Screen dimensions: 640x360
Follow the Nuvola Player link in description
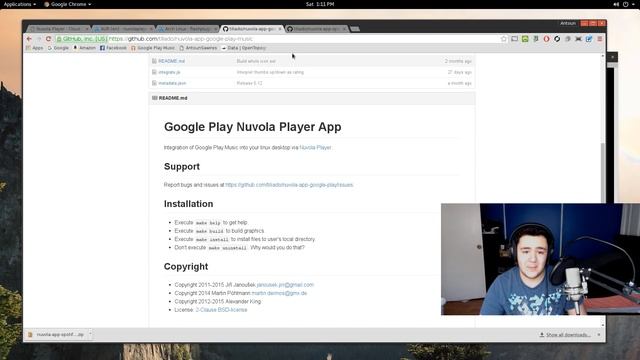point(316,147)
